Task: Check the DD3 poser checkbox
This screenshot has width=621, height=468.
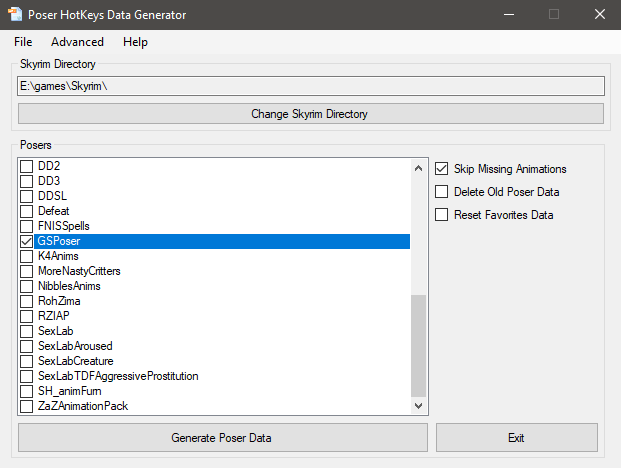Action: pyautogui.click(x=27, y=181)
